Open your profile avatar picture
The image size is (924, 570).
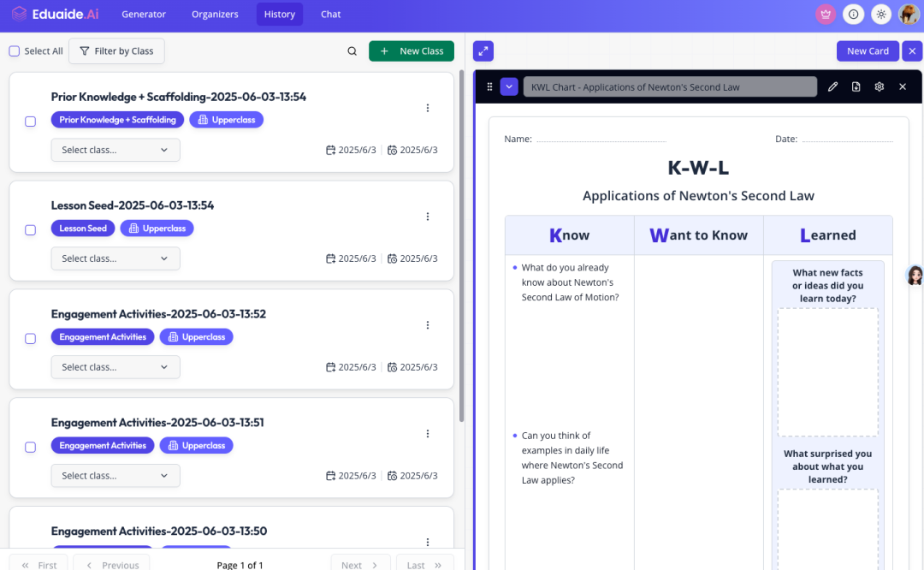[909, 14]
